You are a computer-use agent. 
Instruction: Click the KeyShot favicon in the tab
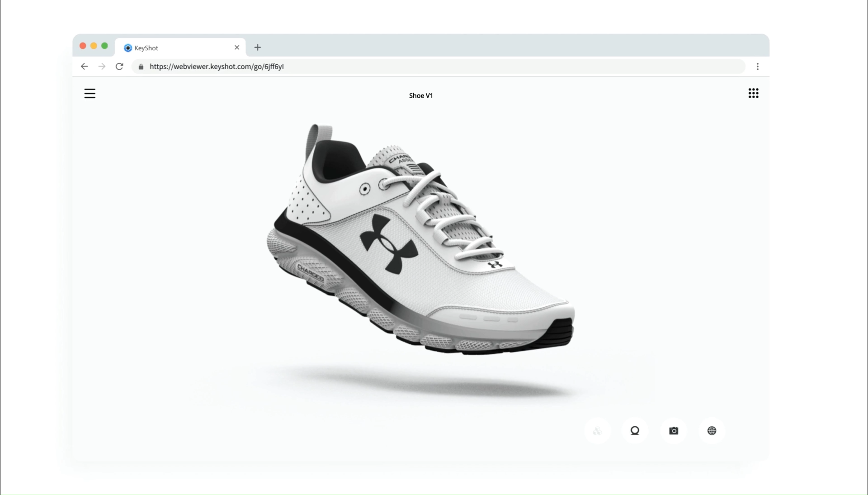pyautogui.click(x=128, y=48)
